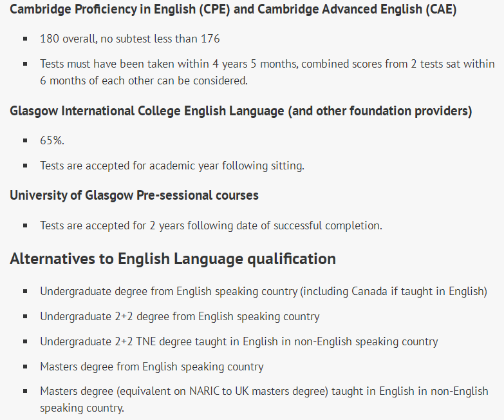Click 'Masters degree from English speaking country' item
This screenshot has width=504, height=420.
pyautogui.click(x=152, y=367)
